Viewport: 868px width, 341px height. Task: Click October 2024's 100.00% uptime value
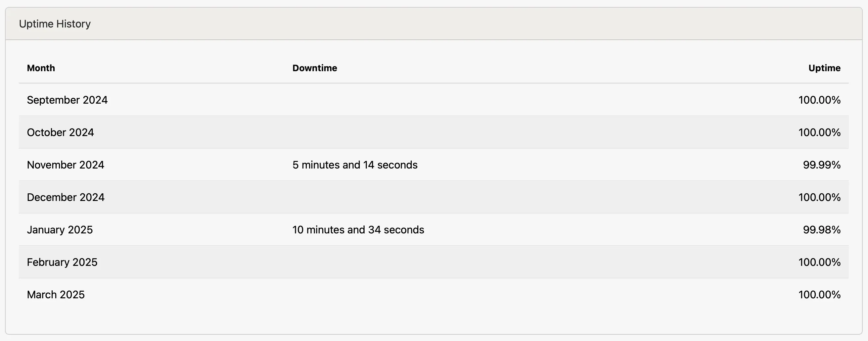(819, 132)
